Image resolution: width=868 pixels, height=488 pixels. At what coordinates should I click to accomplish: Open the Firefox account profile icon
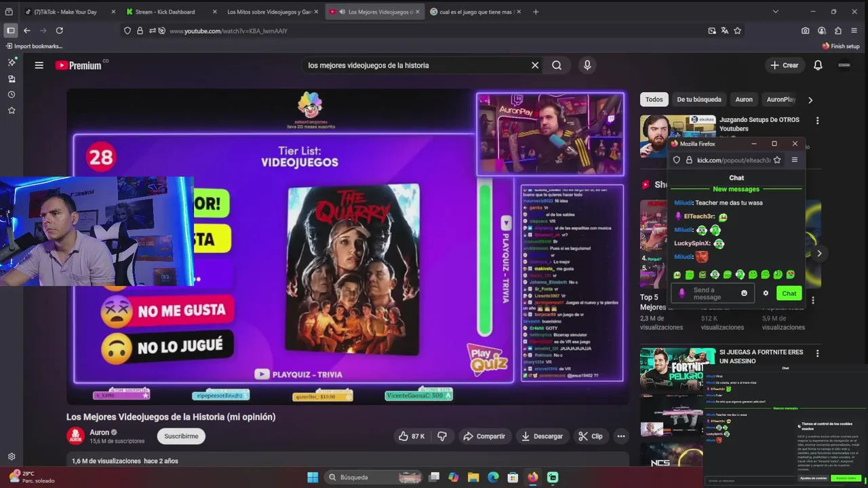pyautogui.click(x=822, y=30)
